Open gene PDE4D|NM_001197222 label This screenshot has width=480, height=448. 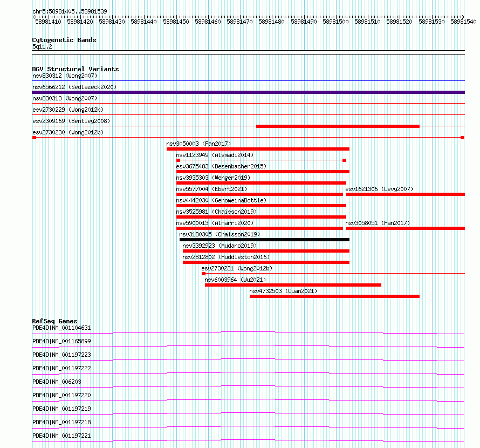61,368
